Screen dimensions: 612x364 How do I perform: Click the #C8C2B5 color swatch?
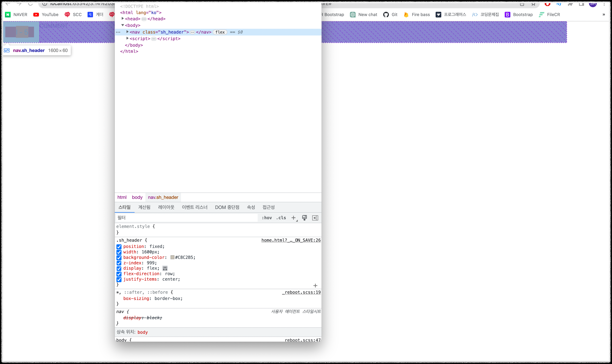(x=173, y=257)
